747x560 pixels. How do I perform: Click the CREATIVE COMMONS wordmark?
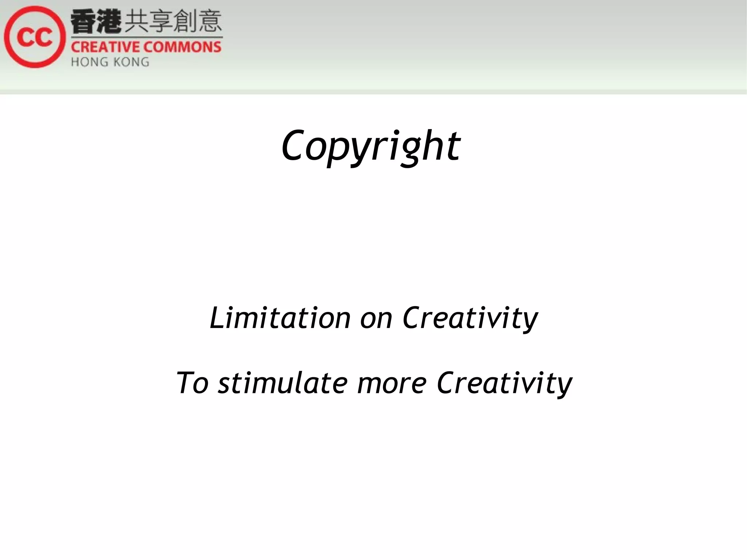pyautogui.click(x=146, y=47)
